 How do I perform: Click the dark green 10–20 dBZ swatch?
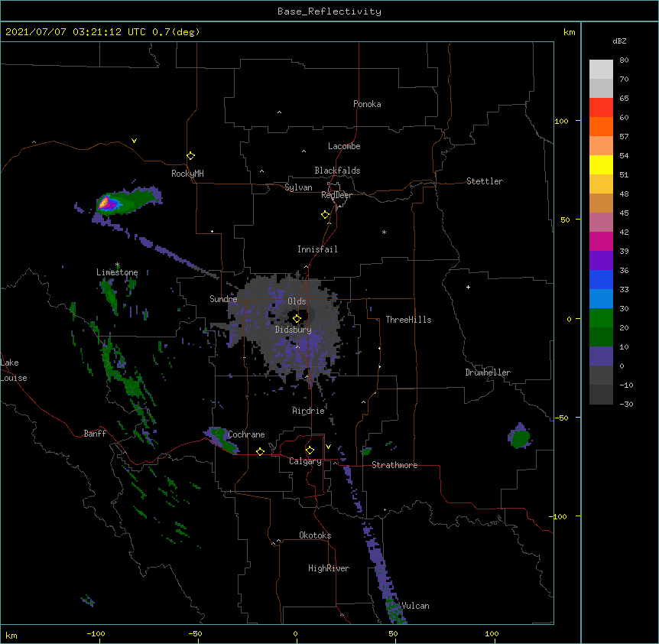[601, 337]
